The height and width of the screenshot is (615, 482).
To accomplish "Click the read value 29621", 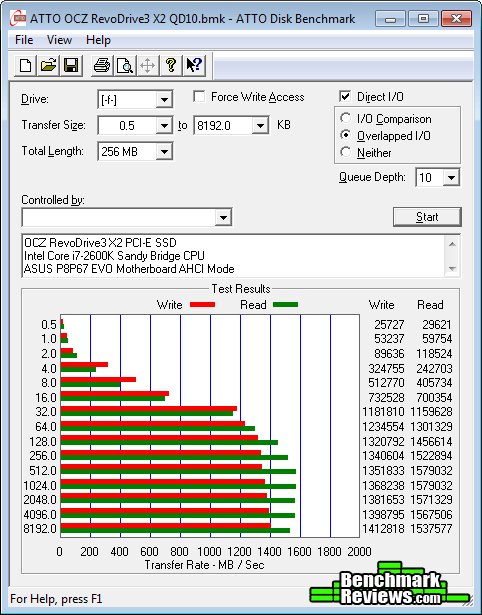I will (437, 325).
